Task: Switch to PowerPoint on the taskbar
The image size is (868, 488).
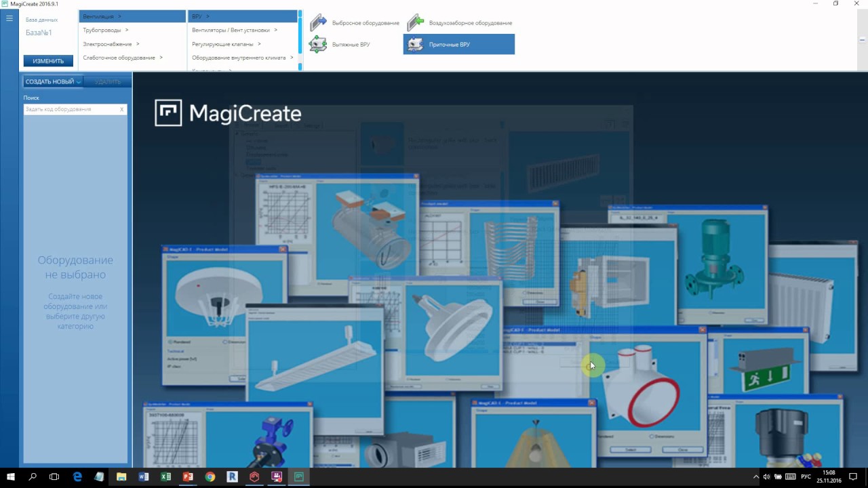Action: pyautogui.click(x=188, y=477)
